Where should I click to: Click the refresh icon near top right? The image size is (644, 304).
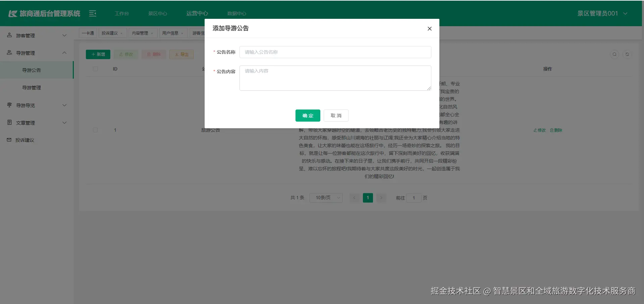click(x=627, y=54)
